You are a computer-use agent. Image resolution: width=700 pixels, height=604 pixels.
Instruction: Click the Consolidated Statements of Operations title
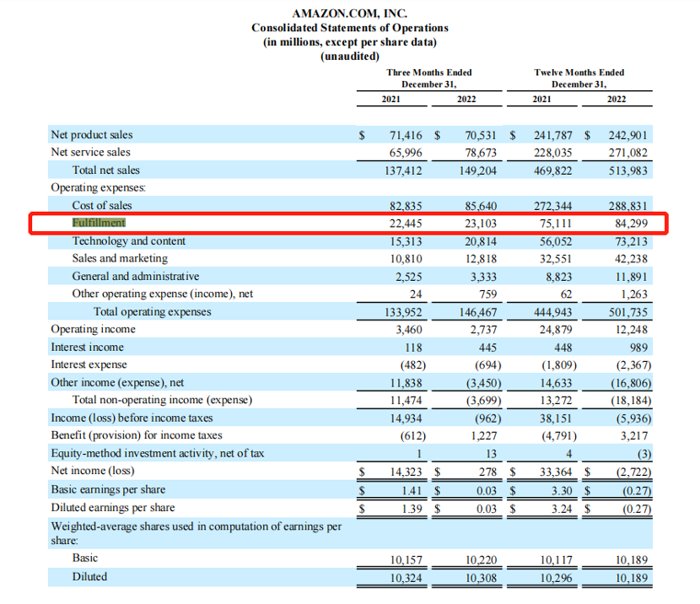pyautogui.click(x=350, y=28)
